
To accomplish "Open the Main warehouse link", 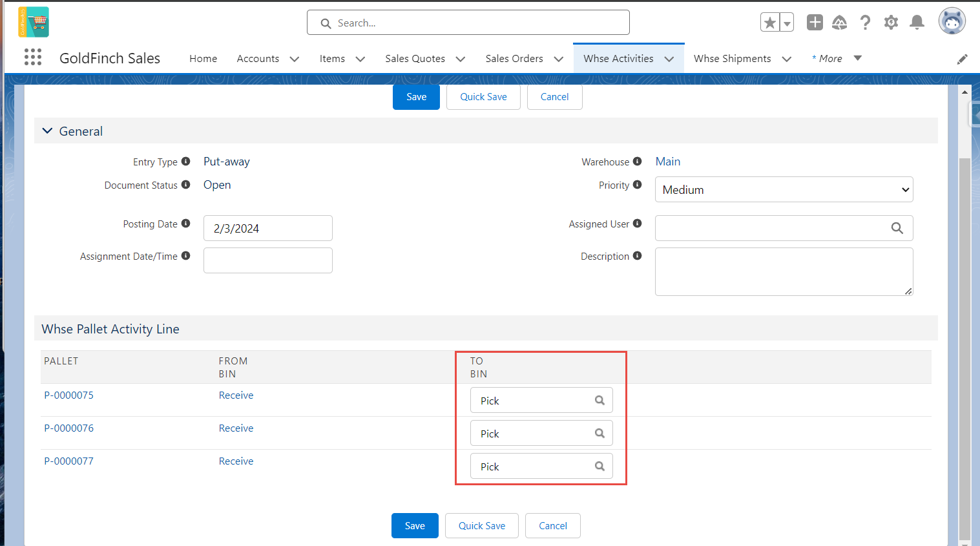I will 667,162.
